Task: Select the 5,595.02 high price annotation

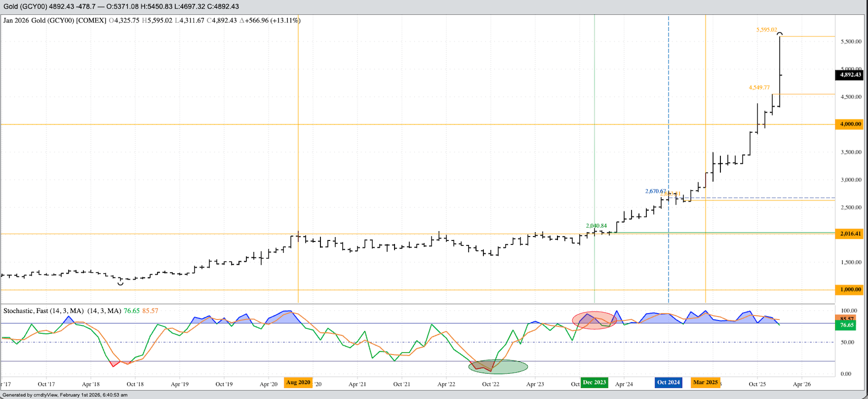Action: tap(766, 30)
